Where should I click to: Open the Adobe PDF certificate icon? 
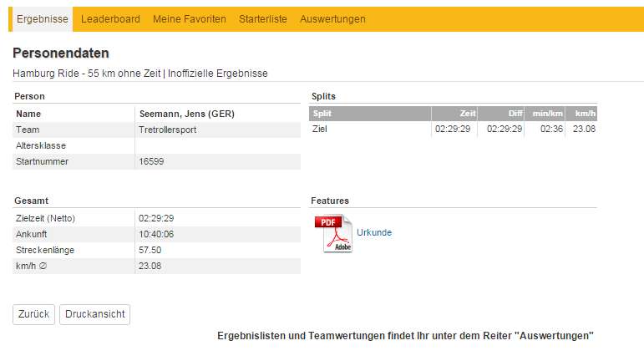[332, 233]
